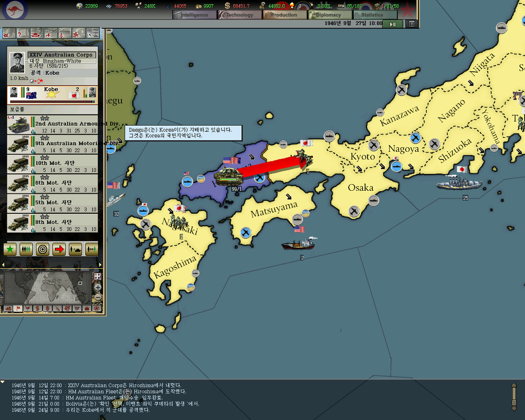Image resolution: width=525 pixels, height=420 pixels.
Task: Open the Production tab
Action: point(284,15)
